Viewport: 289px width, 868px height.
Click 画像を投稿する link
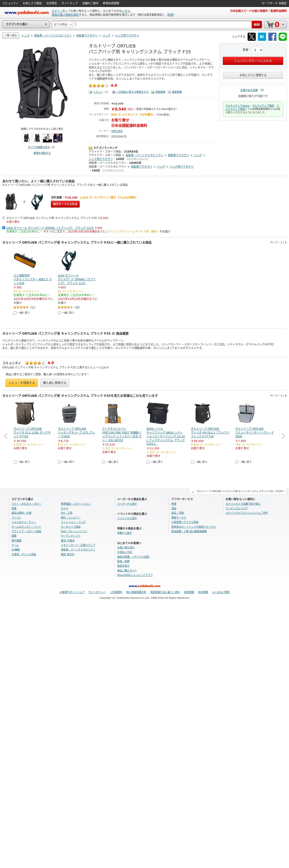click(x=42, y=153)
